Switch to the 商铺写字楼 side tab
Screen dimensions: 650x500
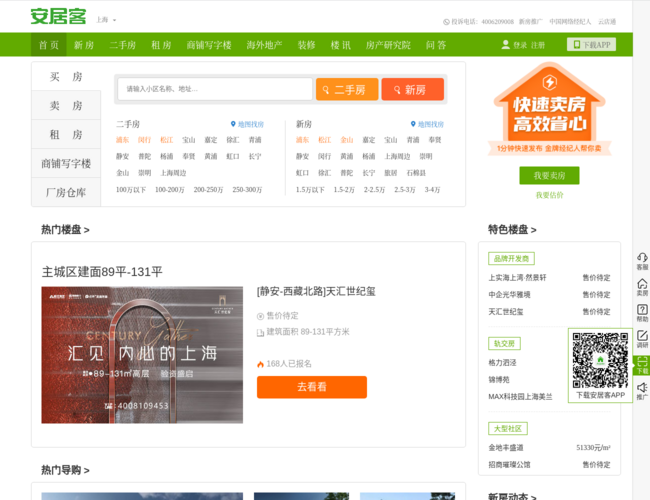pyautogui.click(x=66, y=163)
